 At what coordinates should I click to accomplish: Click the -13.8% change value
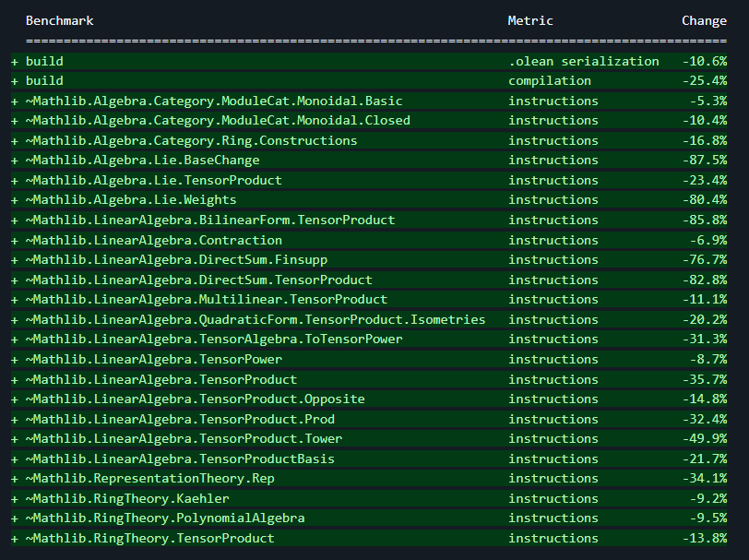point(704,539)
